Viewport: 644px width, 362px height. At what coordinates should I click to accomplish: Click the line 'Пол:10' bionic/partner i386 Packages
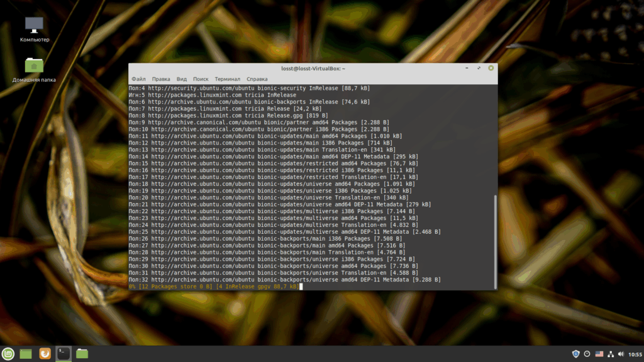tap(258, 129)
